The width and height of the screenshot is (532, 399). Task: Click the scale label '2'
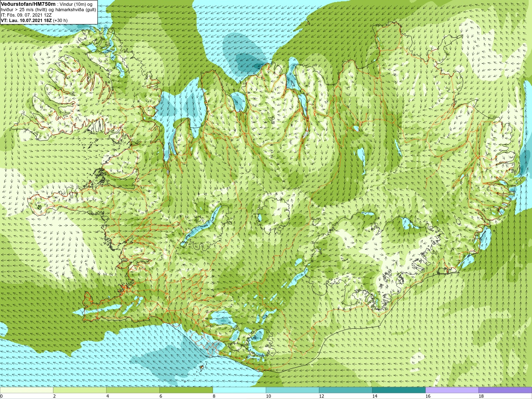point(54,397)
